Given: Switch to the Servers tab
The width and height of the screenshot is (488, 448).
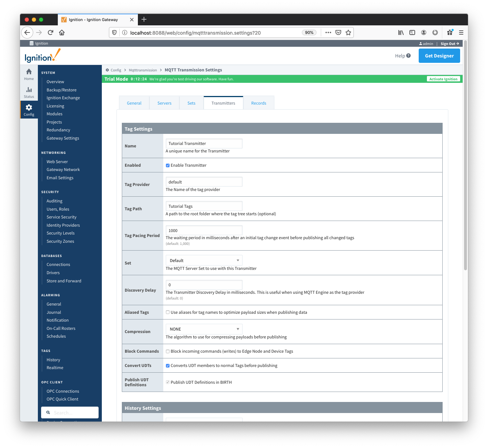Looking at the screenshot, I should point(164,103).
